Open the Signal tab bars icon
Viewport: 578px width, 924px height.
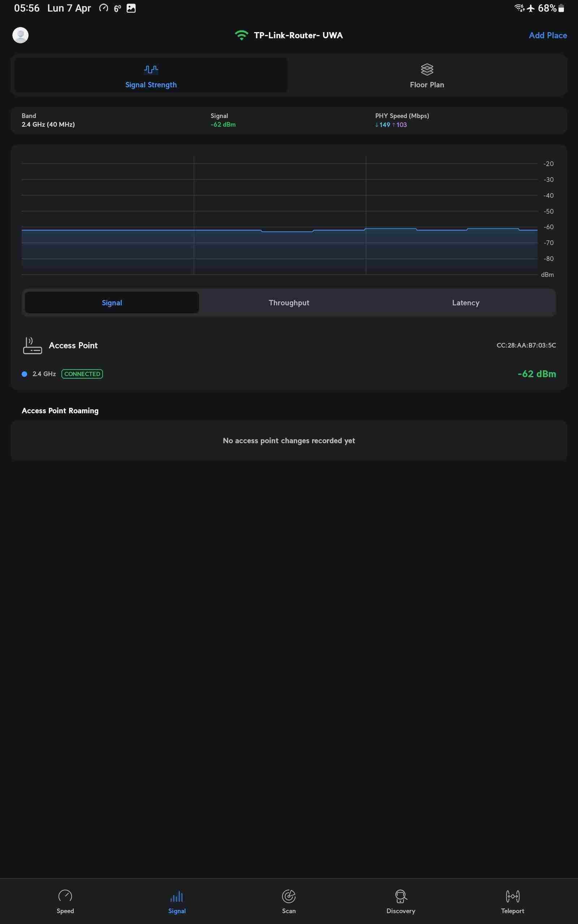point(177,896)
